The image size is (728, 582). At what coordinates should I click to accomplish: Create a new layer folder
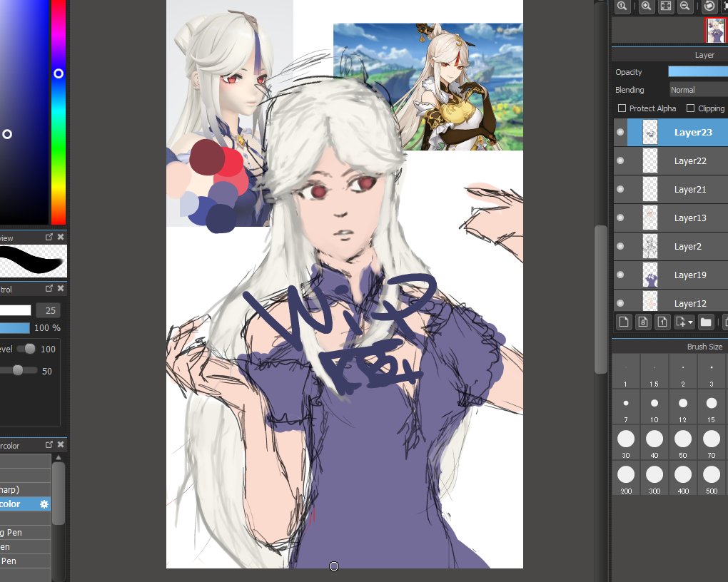pos(706,322)
